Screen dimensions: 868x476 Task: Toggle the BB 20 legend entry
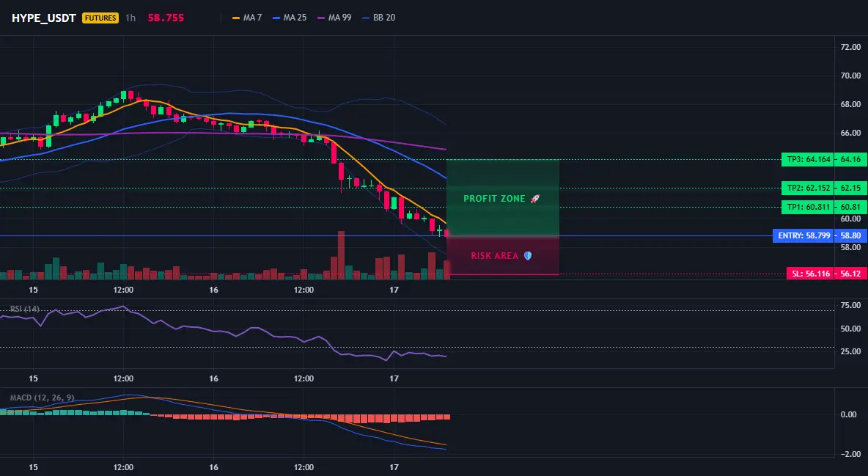pyautogui.click(x=378, y=18)
